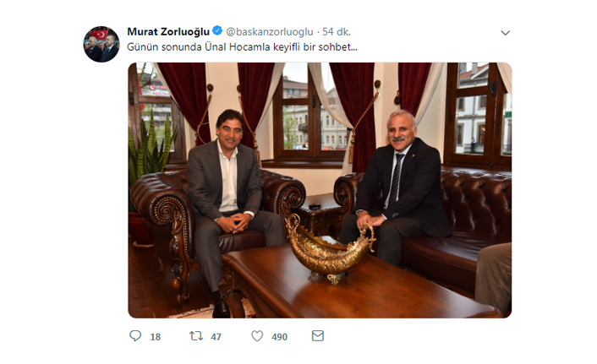Like the tweet with the heart icon

click(x=257, y=336)
